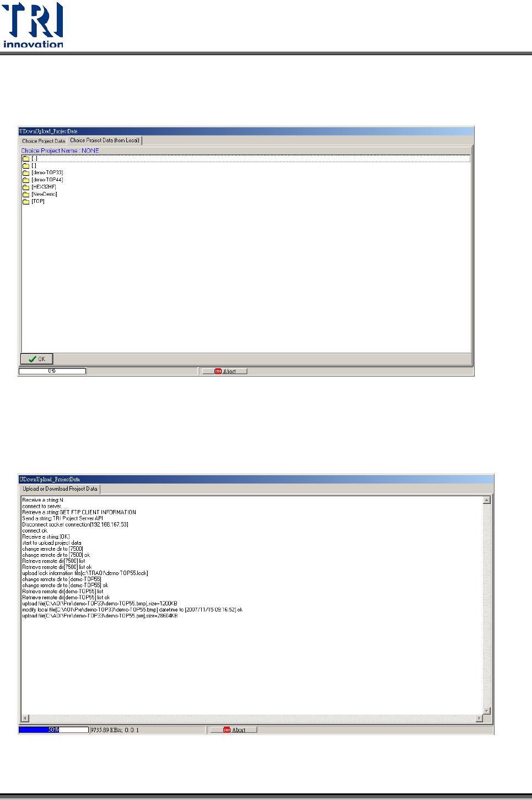Choose the NewDemo folder icon

[x=25, y=194]
